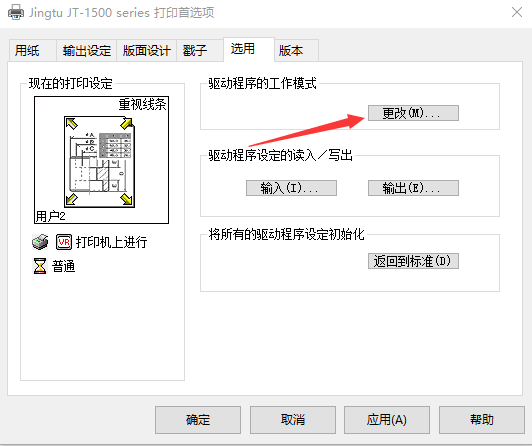This screenshot has height=446, width=532.
Task: Click the hourglass 普通 icon
Action: click(40, 266)
